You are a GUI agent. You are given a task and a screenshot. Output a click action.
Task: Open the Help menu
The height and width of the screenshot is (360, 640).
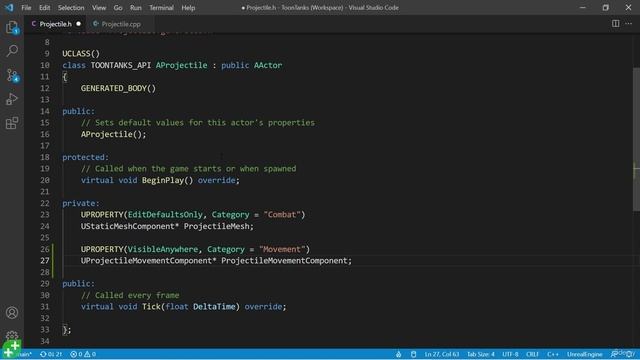click(x=188, y=8)
